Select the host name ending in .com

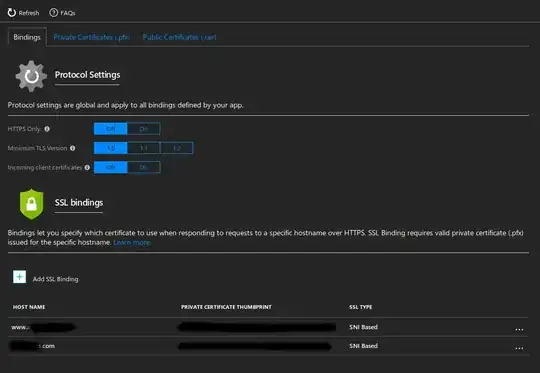[x=32, y=346]
